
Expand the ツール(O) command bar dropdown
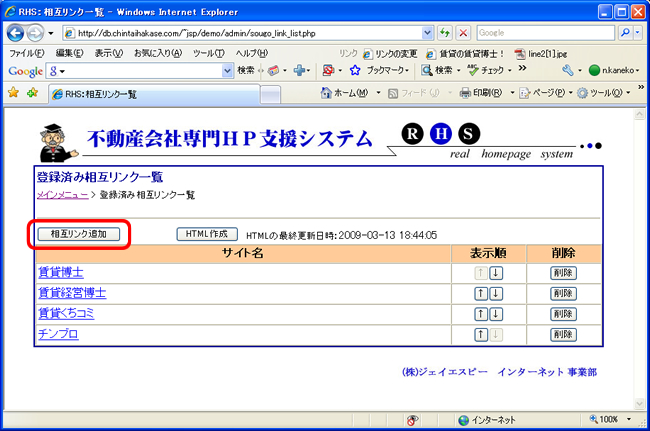626,93
